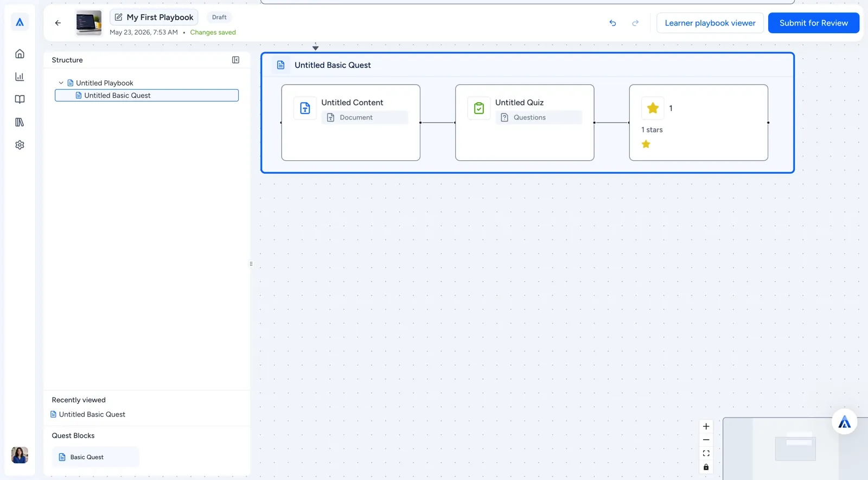Click the user profile avatar
This screenshot has height=480, width=868.
pyautogui.click(x=20, y=455)
